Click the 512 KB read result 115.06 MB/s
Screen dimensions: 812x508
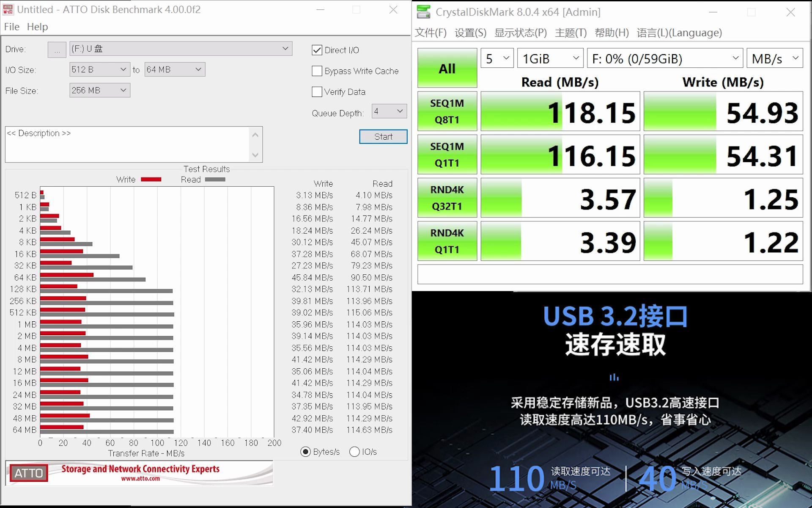tap(369, 312)
